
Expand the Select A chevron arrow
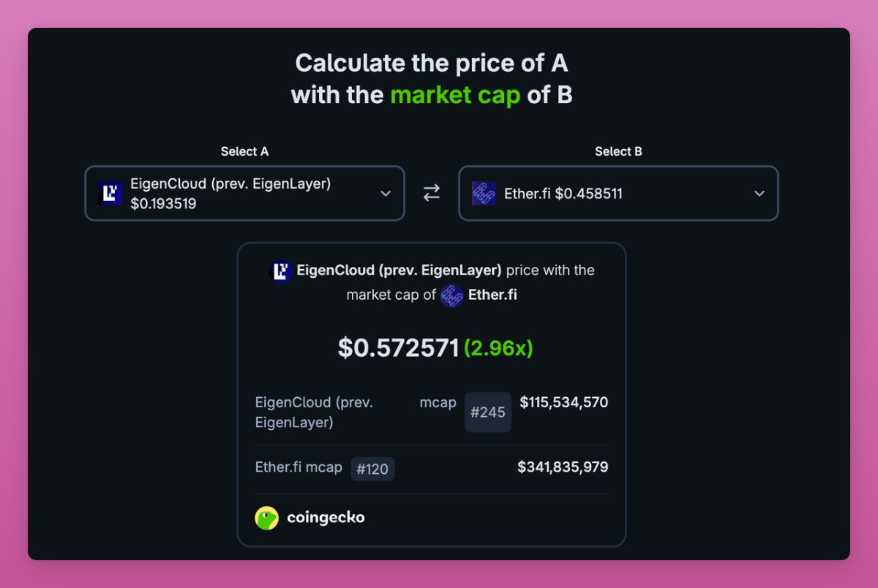[386, 193]
